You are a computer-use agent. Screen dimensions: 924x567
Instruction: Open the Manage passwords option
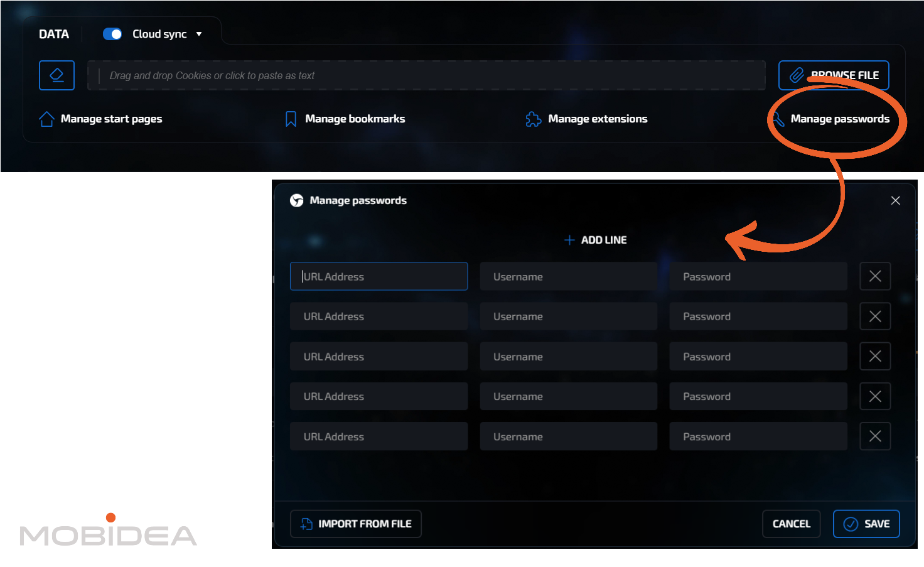coord(839,119)
